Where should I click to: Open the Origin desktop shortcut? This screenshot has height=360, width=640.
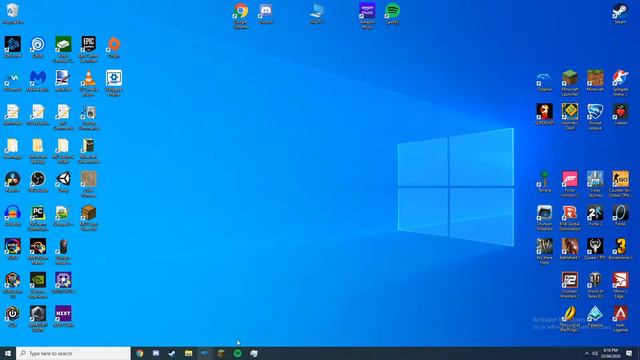click(114, 47)
